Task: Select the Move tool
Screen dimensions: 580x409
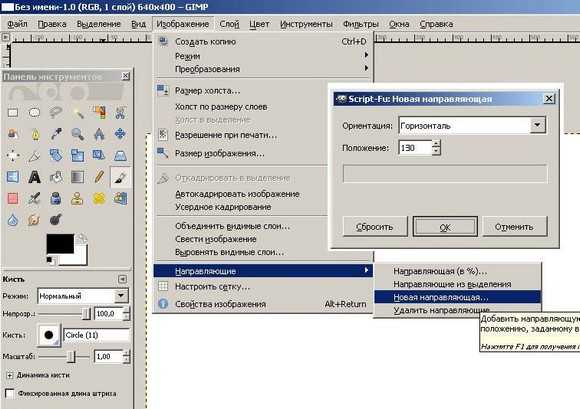Action: [x=120, y=134]
